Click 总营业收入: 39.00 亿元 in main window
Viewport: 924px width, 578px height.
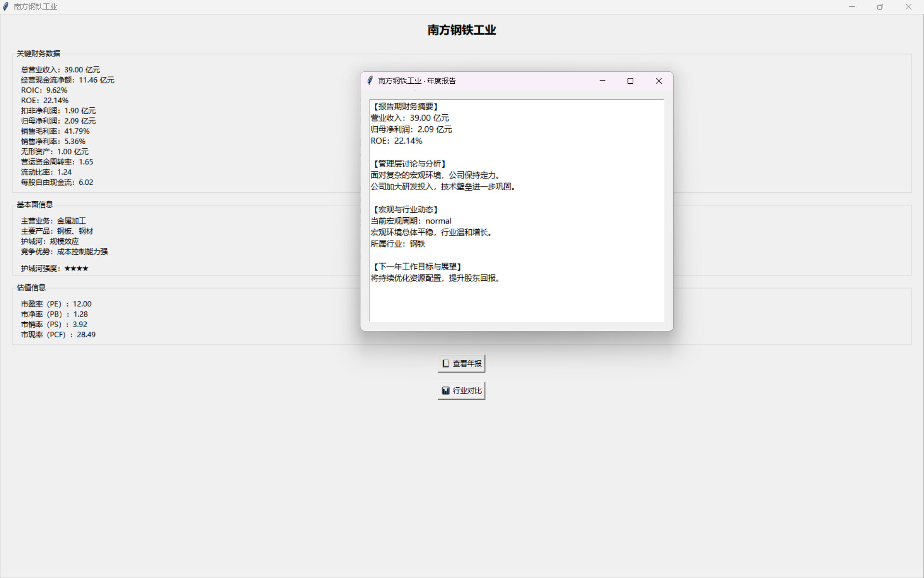tap(60, 70)
